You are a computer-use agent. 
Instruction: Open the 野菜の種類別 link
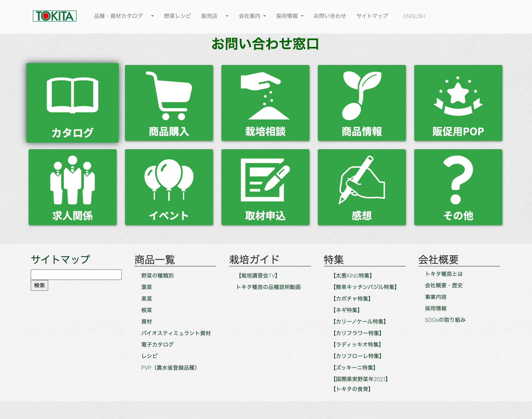(x=157, y=276)
